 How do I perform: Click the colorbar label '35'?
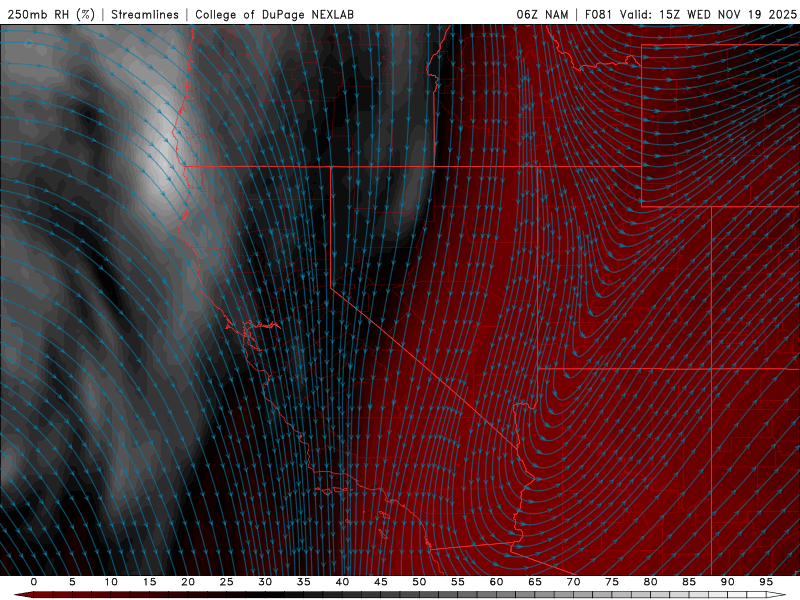(x=304, y=582)
